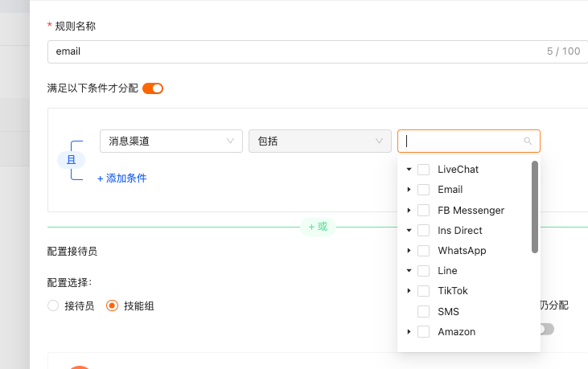
Task: Turn off the 满足以下条件才分配 switch
Action: point(153,88)
